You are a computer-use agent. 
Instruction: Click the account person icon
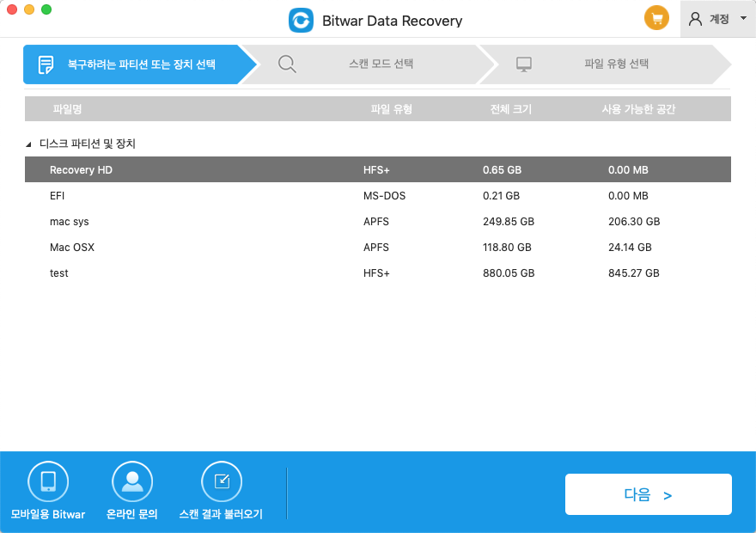(x=695, y=19)
